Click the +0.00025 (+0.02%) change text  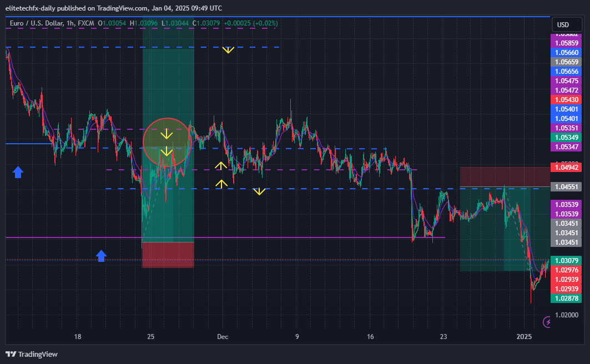[251, 23]
